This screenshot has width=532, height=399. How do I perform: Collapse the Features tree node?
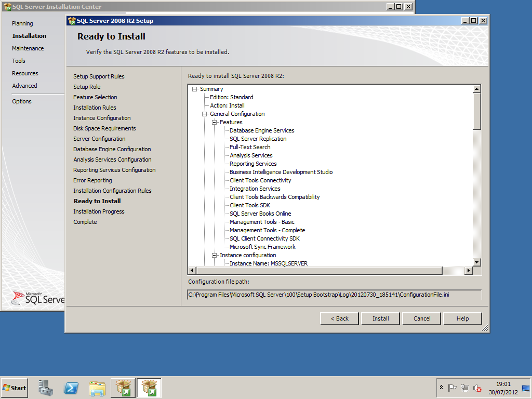(x=214, y=122)
